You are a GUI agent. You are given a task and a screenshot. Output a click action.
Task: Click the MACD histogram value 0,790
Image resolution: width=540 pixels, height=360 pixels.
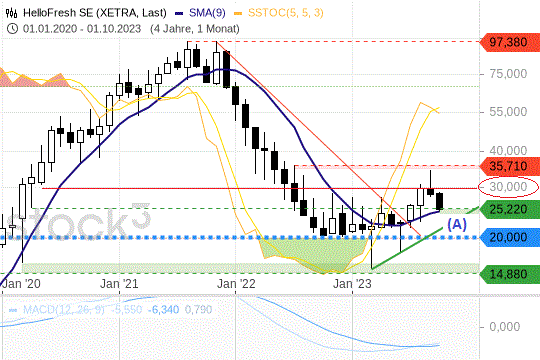[198, 310]
